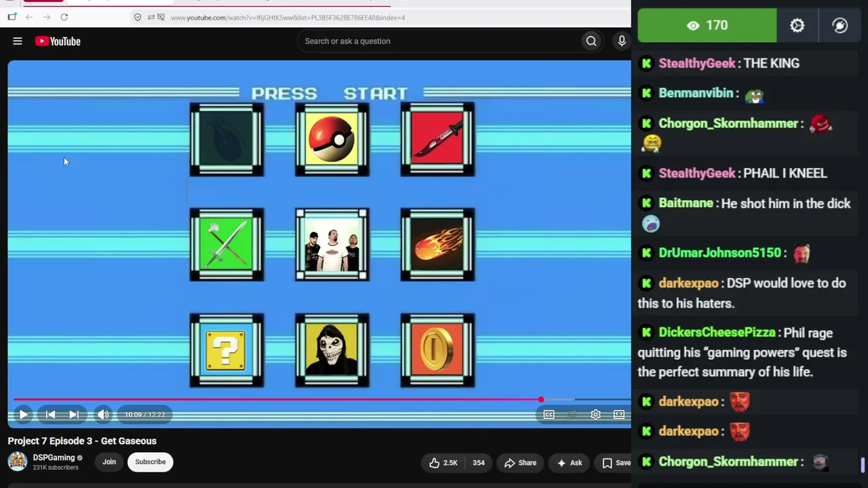Click the dislike count 354

coord(479,463)
